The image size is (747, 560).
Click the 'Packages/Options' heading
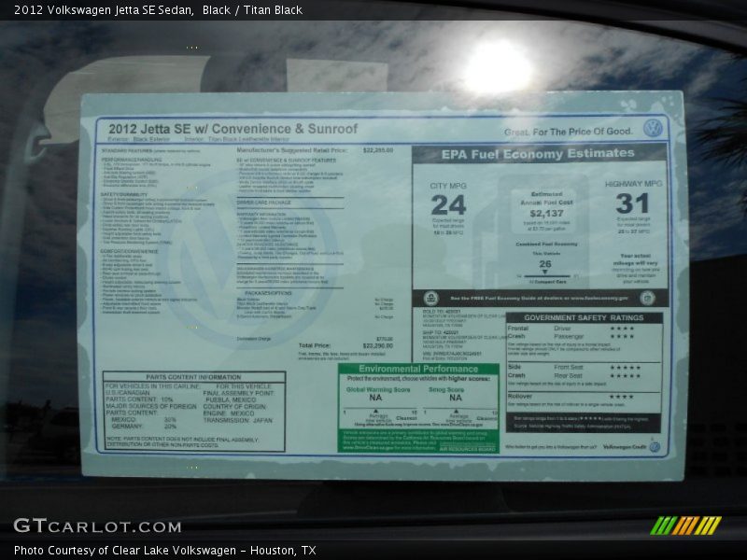[268, 293]
